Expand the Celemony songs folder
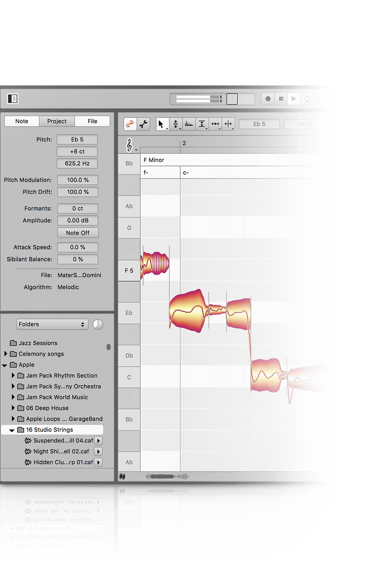 pyautogui.click(x=6, y=354)
